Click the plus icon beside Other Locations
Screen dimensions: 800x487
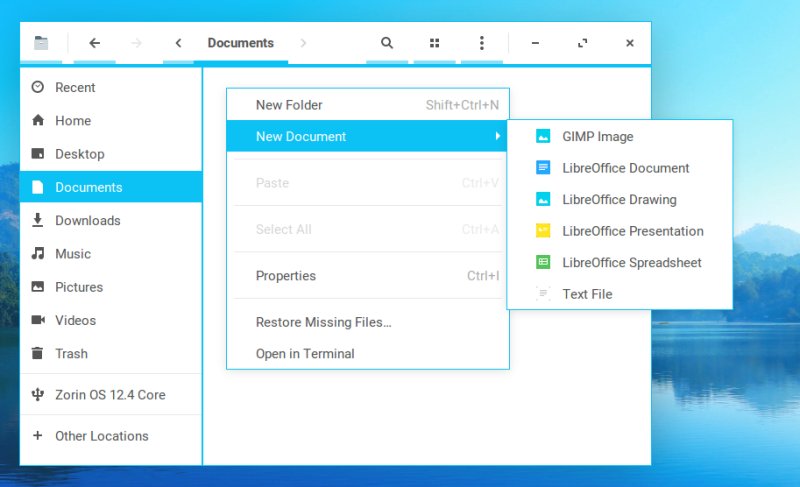(37, 435)
